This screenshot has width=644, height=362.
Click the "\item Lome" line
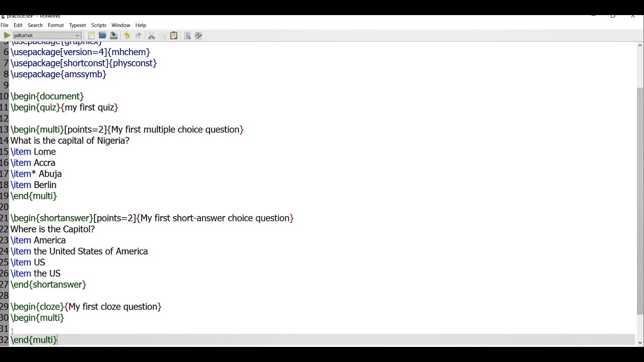pyautogui.click(x=33, y=151)
